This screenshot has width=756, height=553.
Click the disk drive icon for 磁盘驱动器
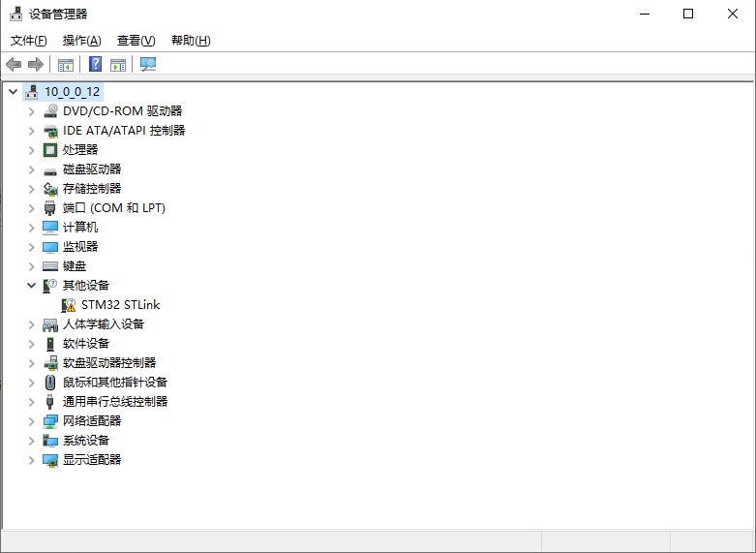point(50,170)
